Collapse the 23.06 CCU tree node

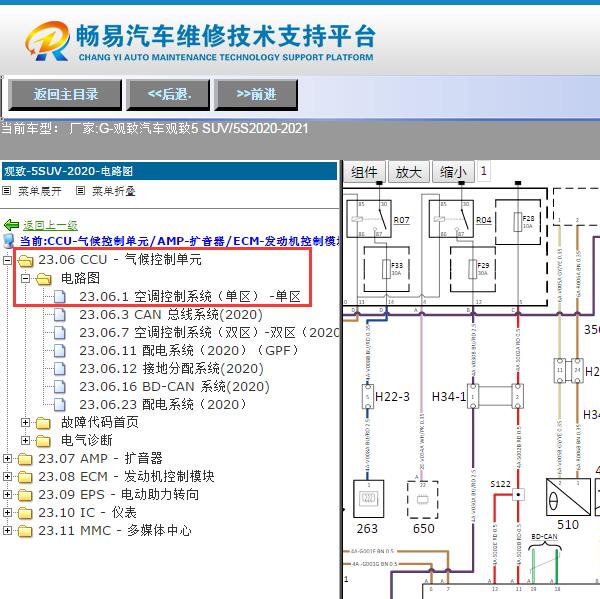click(x=7, y=260)
